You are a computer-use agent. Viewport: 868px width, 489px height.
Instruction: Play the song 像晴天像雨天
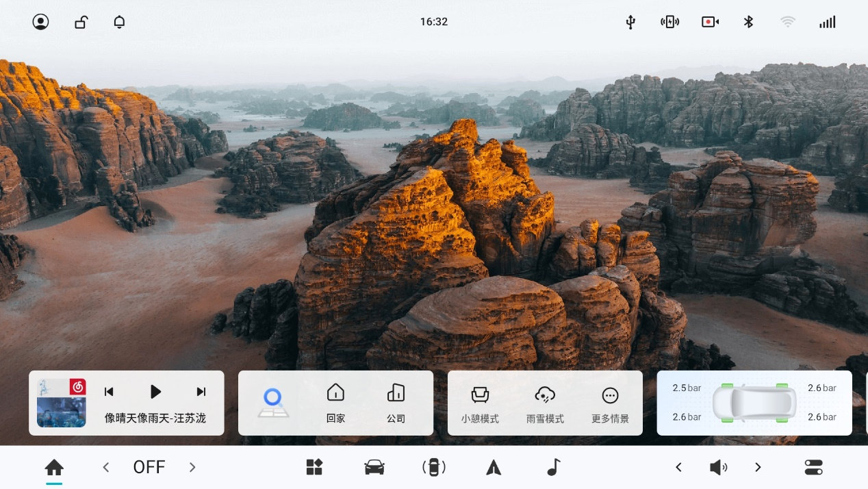tap(155, 392)
